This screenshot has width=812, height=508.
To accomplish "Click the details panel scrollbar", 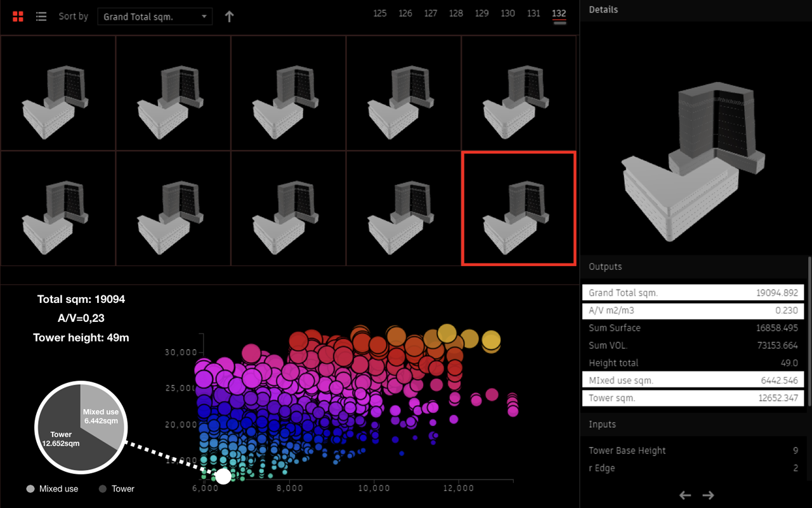I will [x=809, y=330].
